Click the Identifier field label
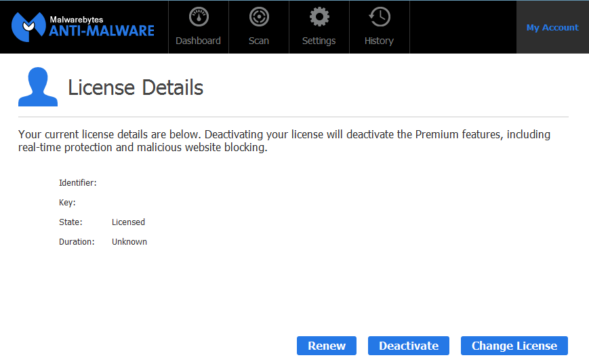This screenshot has height=364, width=589. pyautogui.click(x=77, y=183)
